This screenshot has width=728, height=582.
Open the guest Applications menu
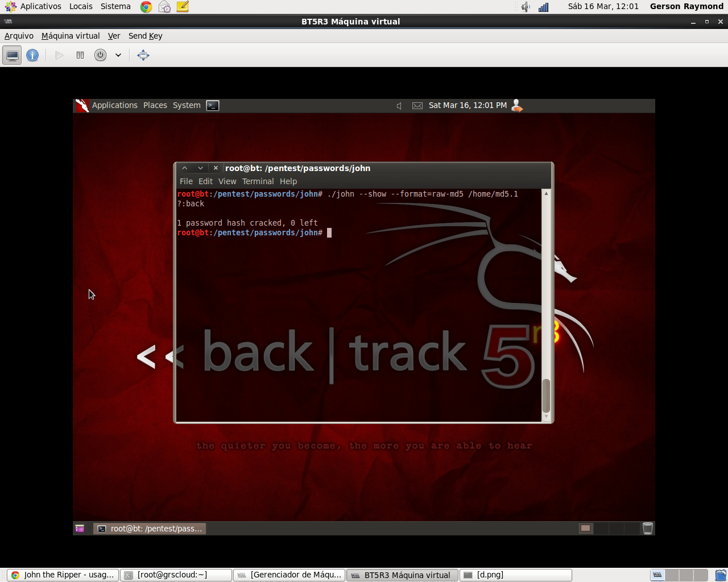(115, 105)
